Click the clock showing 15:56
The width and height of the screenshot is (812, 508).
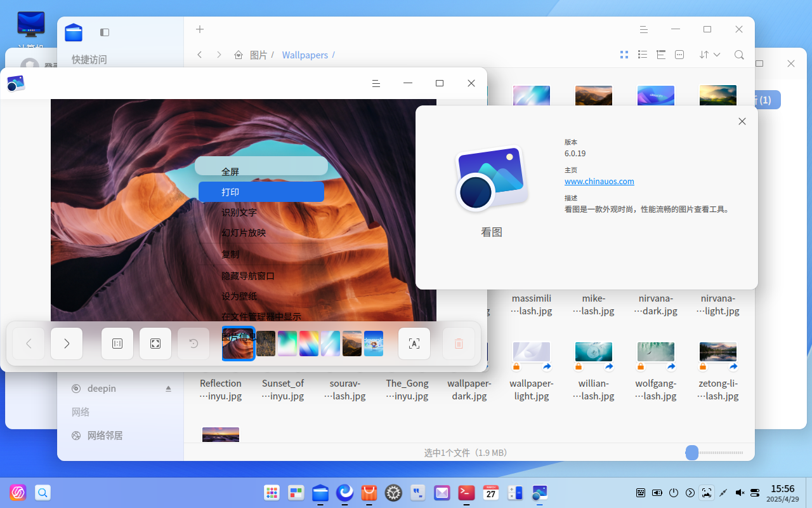(x=782, y=488)
